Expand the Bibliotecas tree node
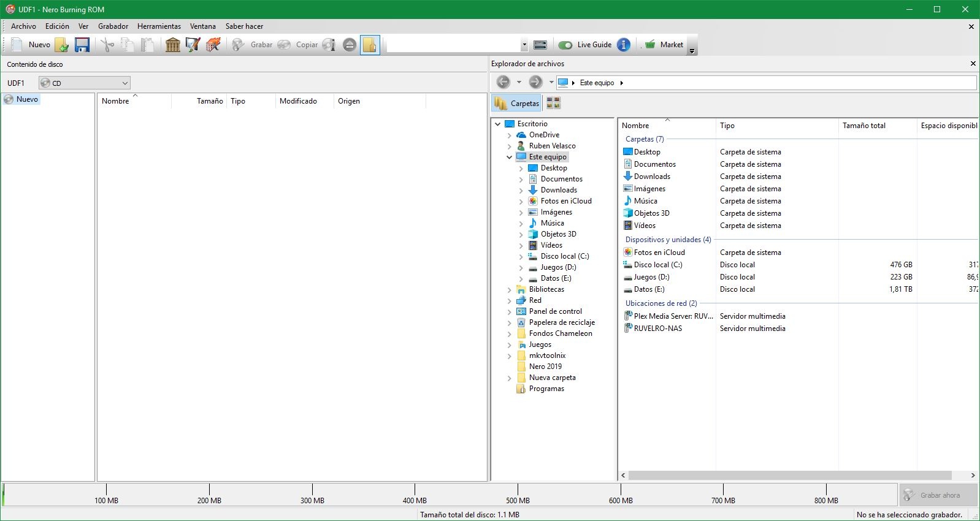 (x=509, y=289)
